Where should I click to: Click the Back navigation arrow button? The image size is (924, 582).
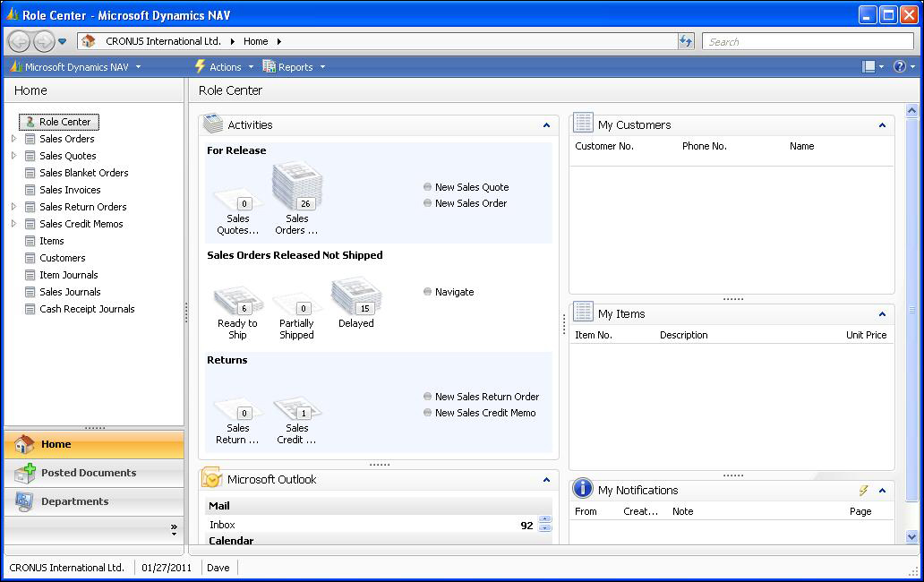pyautogui.click(x=19, y=42)
